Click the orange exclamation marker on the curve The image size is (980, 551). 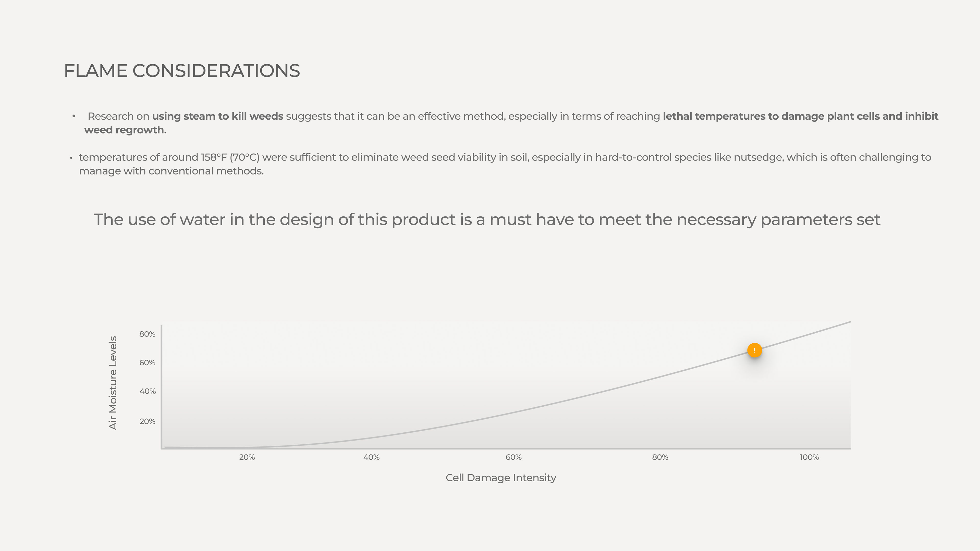(754, 350)
